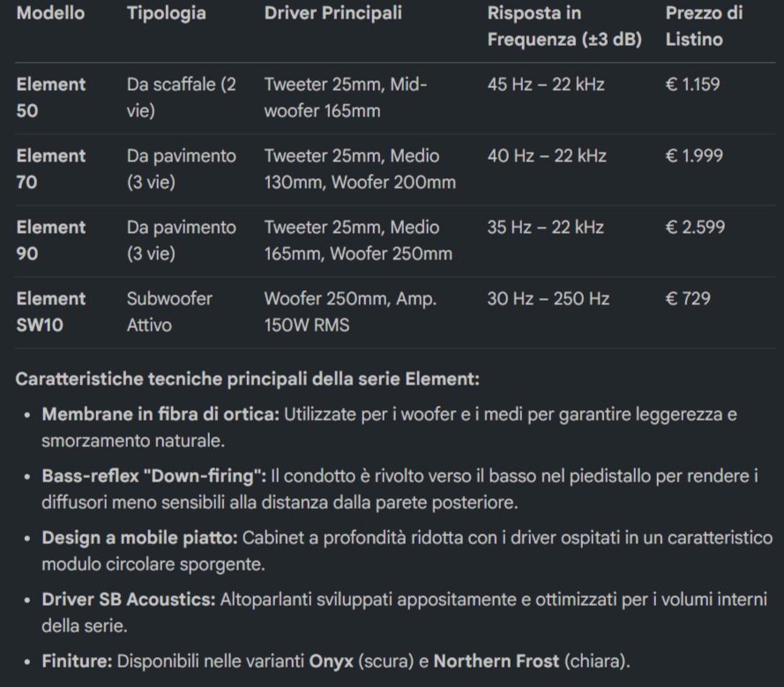Click the € 729 price cell
This screenshot has width=784, height=687.
[688, 298]
